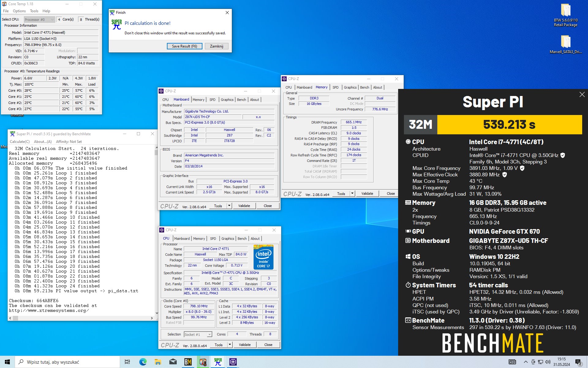
Task: Click the Zamknij button in Finish dialog
Action: coord(217,46)
